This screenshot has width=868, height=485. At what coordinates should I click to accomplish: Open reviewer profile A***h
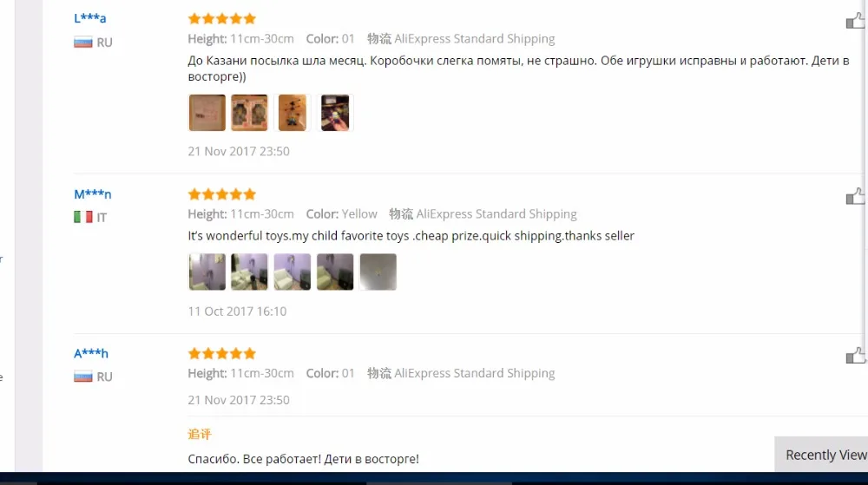91,353
